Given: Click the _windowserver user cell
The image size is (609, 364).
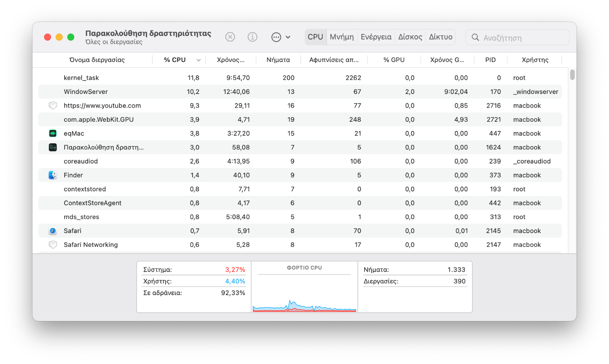Looking at the screenshot, I should point(536,92).
